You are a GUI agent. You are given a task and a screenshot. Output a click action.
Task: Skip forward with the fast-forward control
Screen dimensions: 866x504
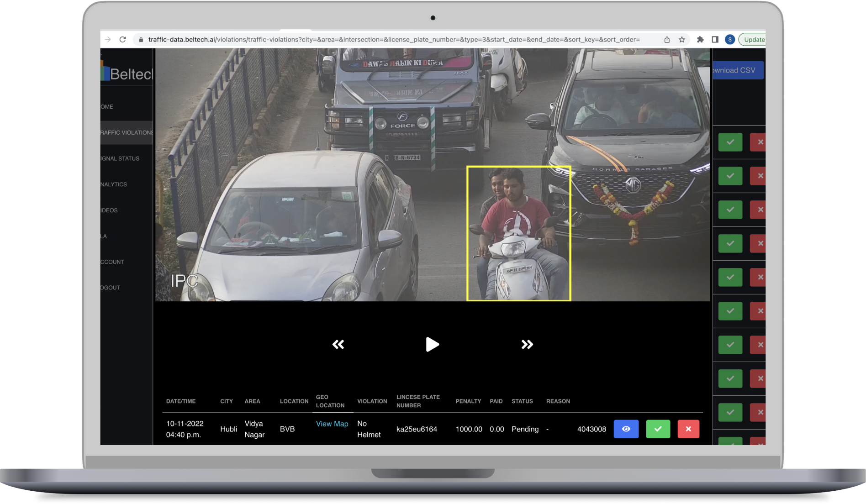coord(527,344)
